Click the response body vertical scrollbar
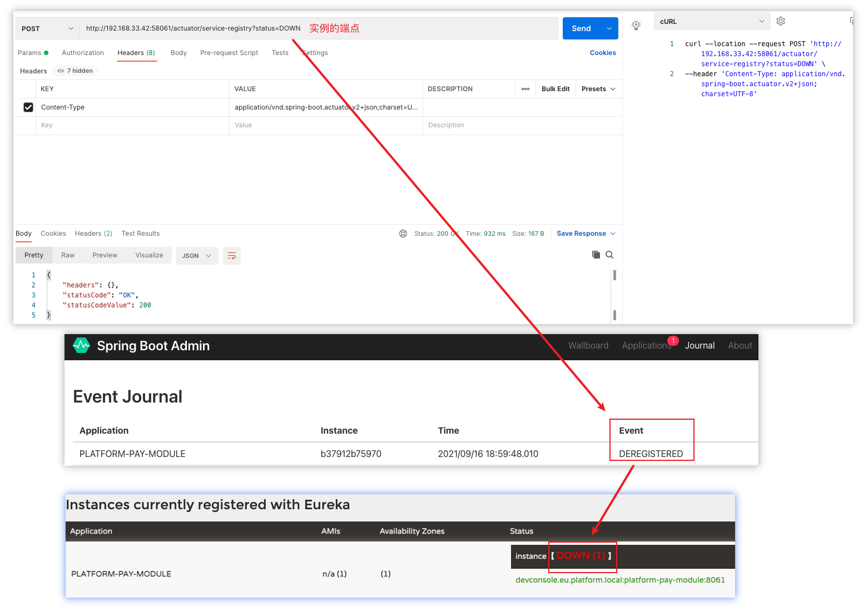The width and height of the screenshot is (868, 616). pyautogui.click(x=614, y=295)
